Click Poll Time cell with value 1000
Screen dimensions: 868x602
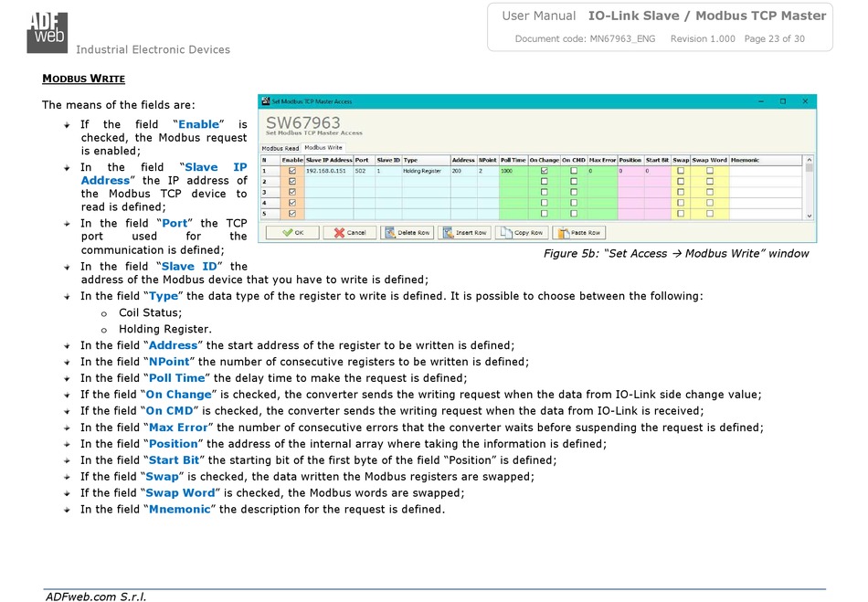pyautogui.click(x=512, y=171)
